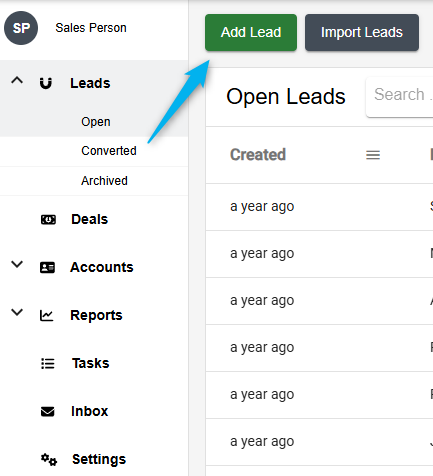Click the Reports chart icon

(47, 315)
